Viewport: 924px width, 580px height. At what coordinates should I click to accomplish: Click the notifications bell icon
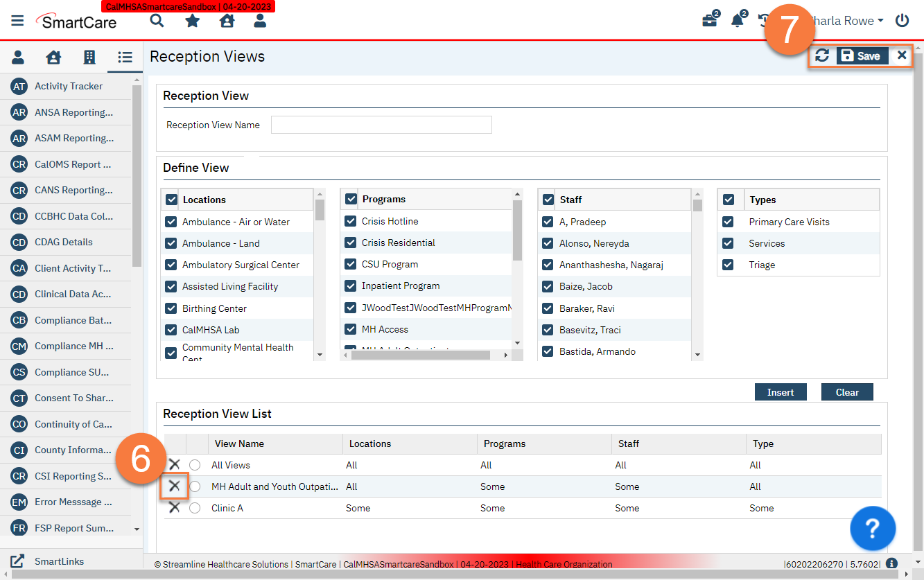[x=738, y=21]
